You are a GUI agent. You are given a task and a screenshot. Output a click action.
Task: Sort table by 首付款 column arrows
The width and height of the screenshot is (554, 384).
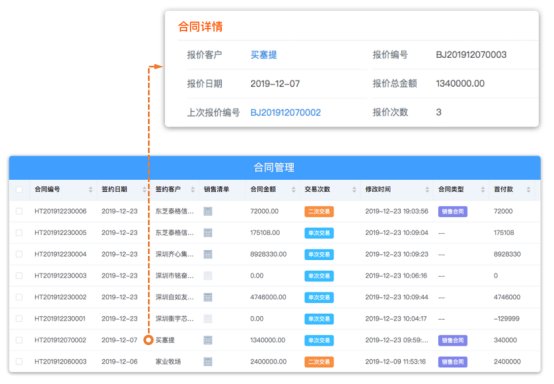[528, 190]
